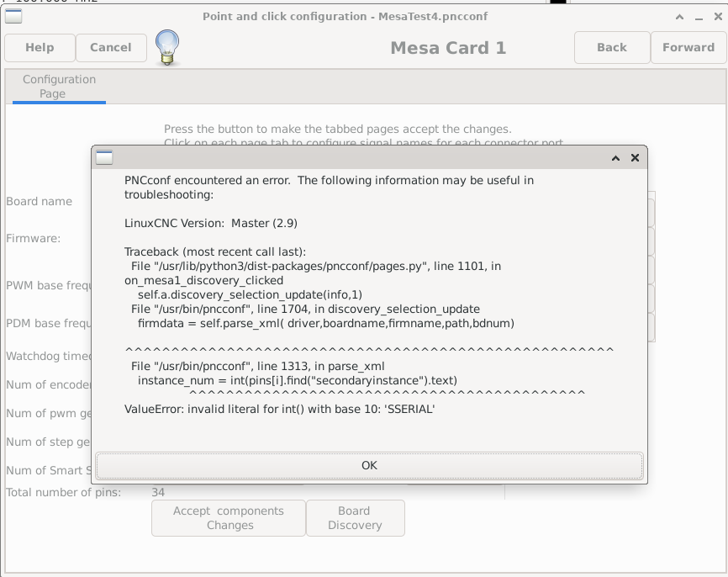Click the 'instance_num = int(pins[i]...' code line
The width and height of the screenshot is (728, 577).
click(297, 381)
